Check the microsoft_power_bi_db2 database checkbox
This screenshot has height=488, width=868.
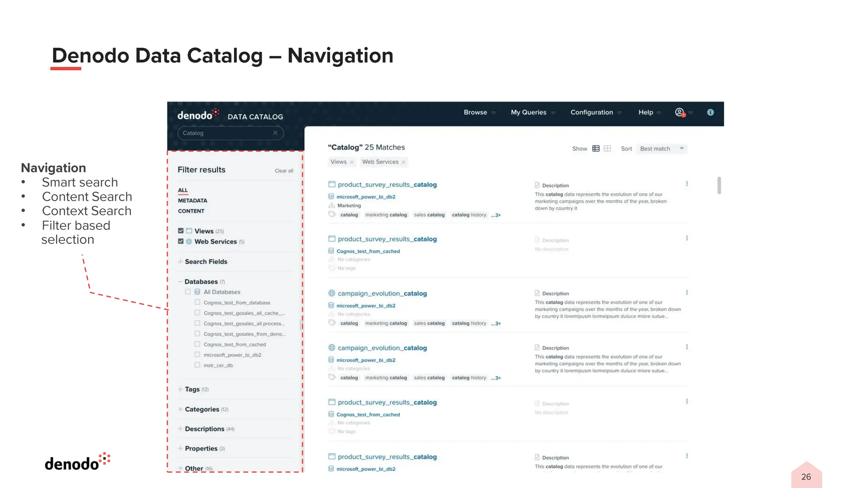(197, 355)
